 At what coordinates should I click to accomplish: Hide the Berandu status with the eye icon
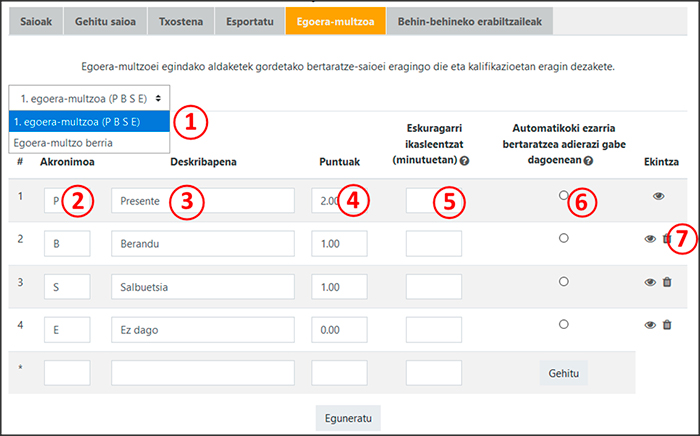650,239
